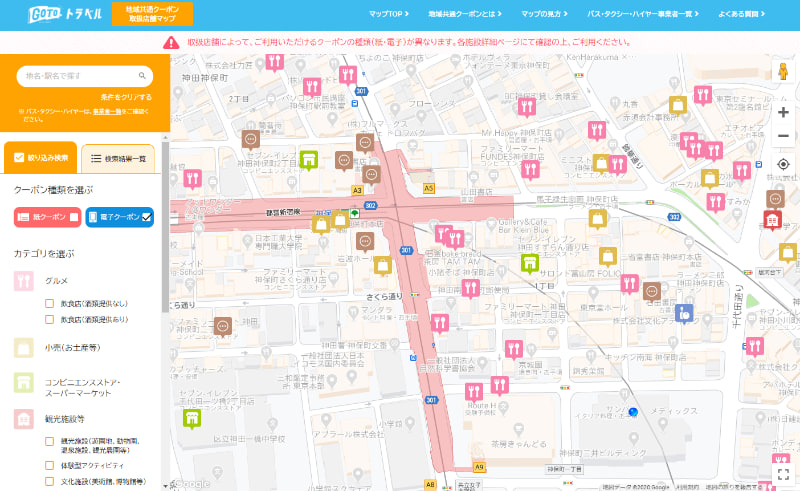Open the brown marker on ファミリーマート left of マンダラ
Screen dimensions: 800x491
tap(222, 326)
